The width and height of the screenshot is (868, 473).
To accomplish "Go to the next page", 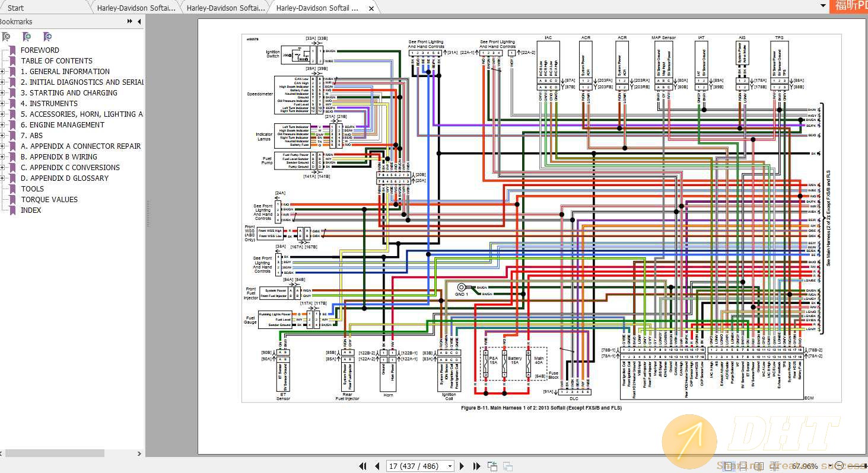I will (x=462, y=466).
